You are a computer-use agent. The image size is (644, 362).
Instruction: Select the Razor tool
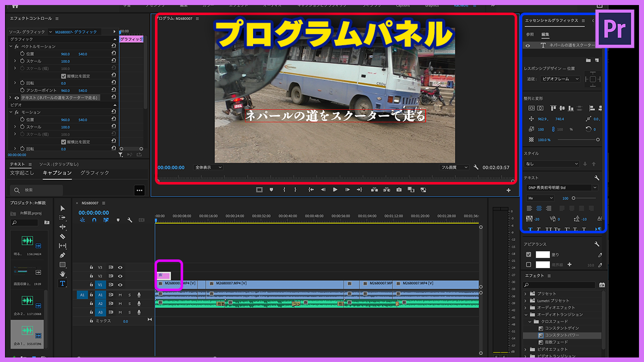(x=62, y=236)
